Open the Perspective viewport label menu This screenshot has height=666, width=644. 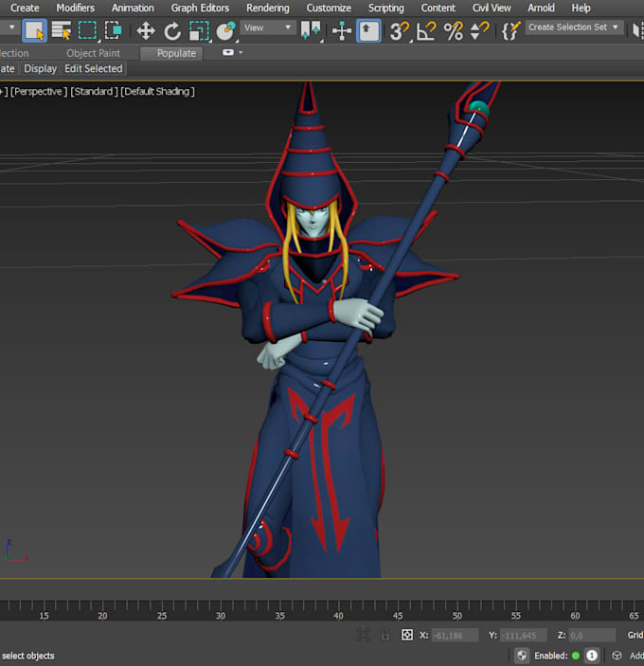coord(39,91)
